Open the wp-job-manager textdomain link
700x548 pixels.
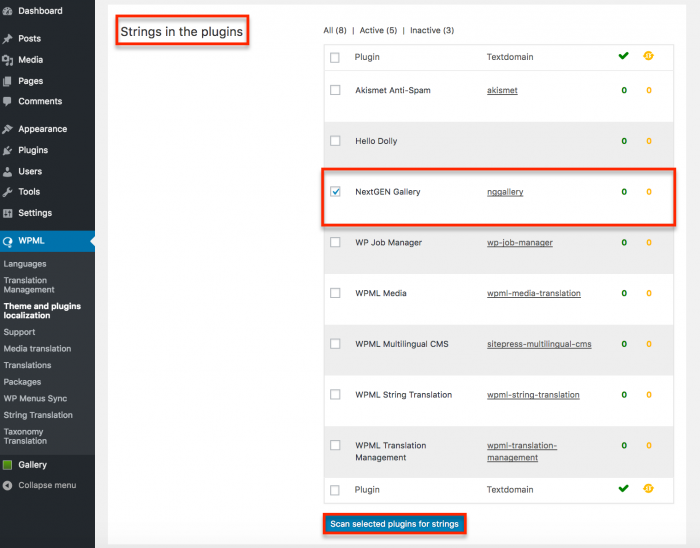tap(520, 243)
